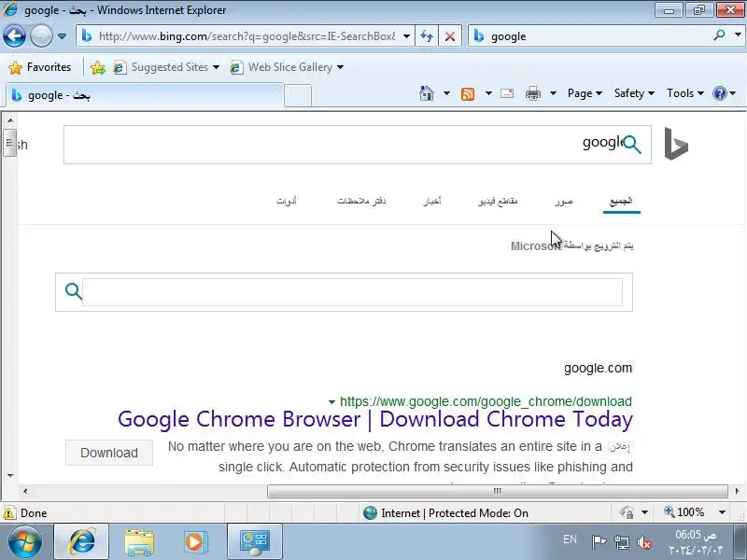Click the grey Bing logo
The width and height of the screenshot is (747, 560).
tap(676, 144)
